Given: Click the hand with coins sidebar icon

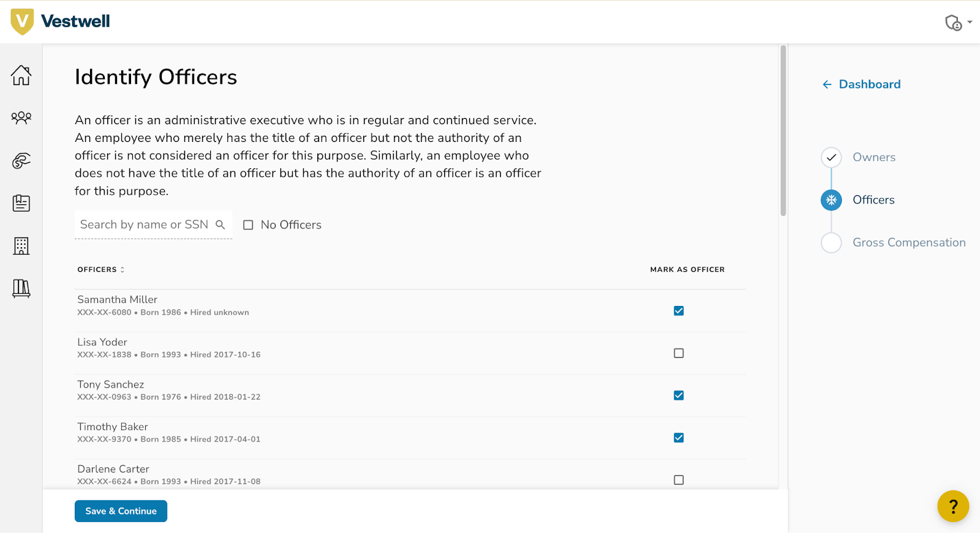Looking at the screenshot, I should pyautogui.click(x=21, y=160).
